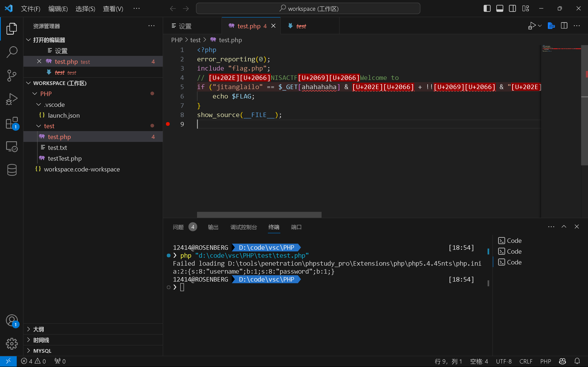The height and width of the screenshot is (367, 588).
Task: Click the CRLF line ending button
Action: pyautogui.click(x=526, y=361)
